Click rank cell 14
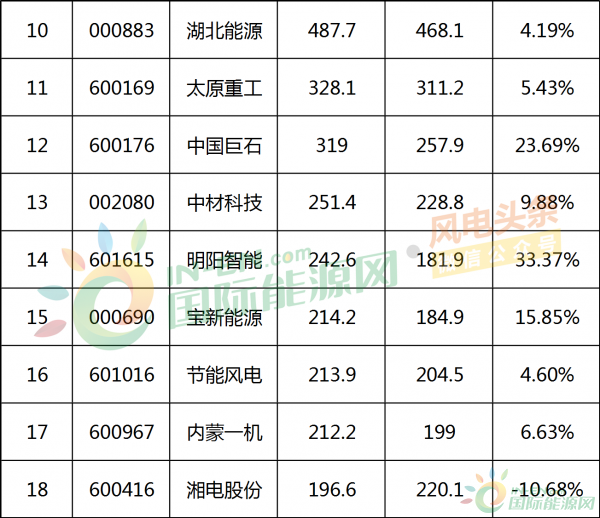The height and width of the screenshot is (518, 600). [x=37, y=260]
